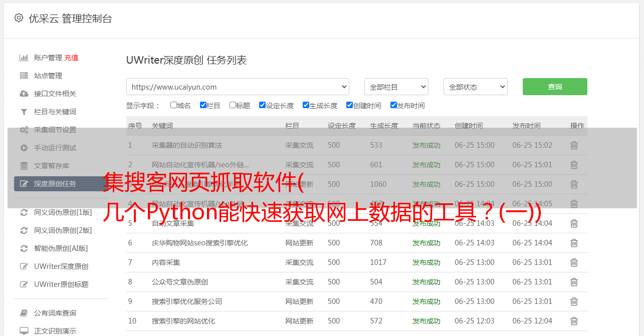Click the 序号 column header
The image size is (644, 336).
click(135, 126)
